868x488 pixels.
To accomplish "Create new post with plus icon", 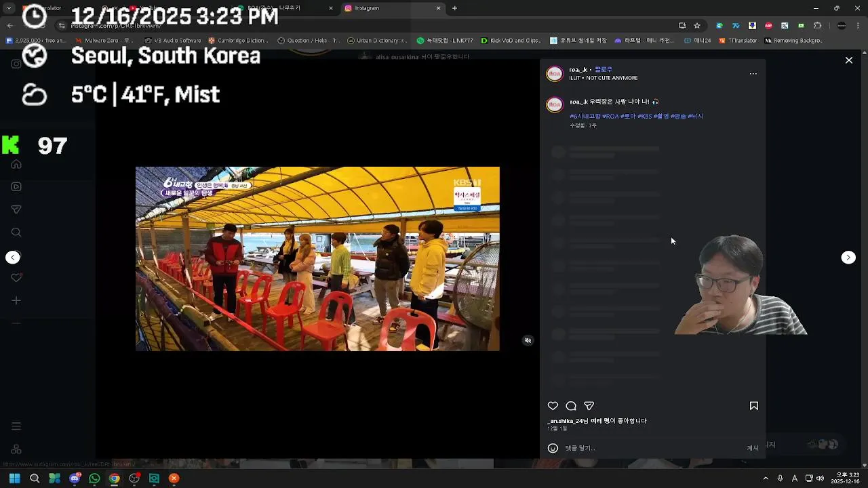I will click(16, 300).
